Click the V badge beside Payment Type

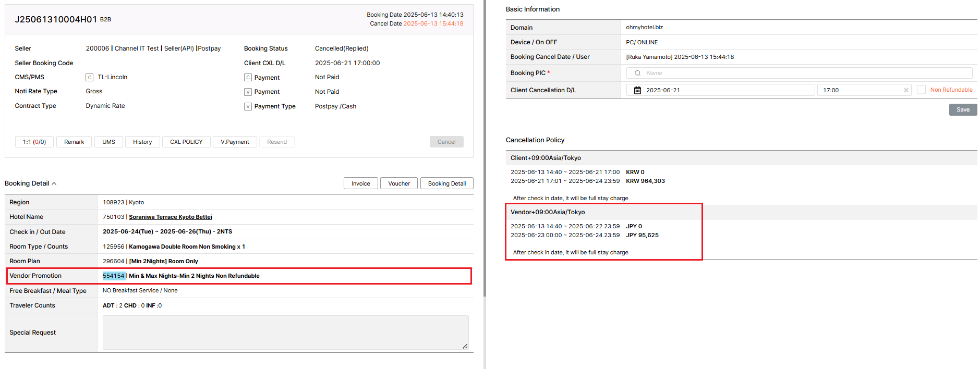coord(248,106)
